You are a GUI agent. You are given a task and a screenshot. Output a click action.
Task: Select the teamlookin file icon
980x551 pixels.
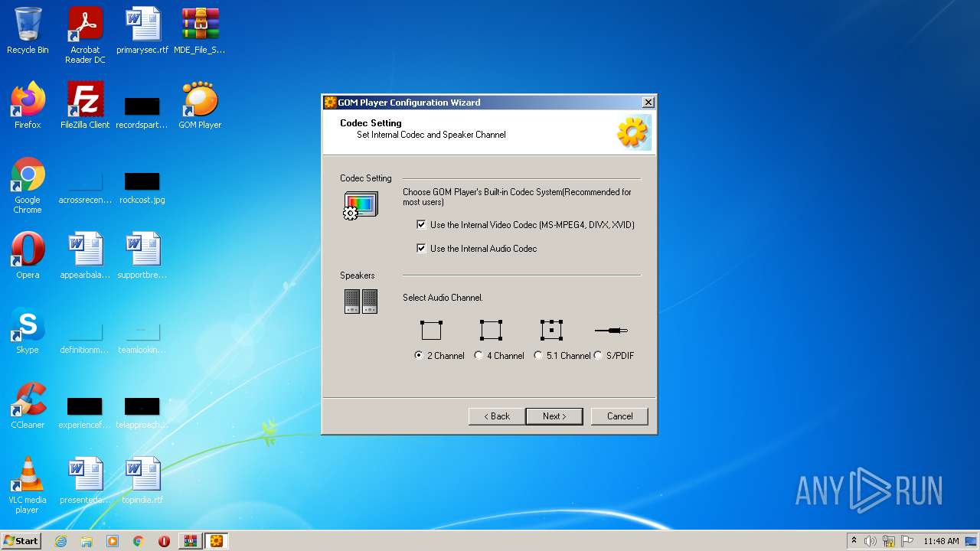[142, 337]
